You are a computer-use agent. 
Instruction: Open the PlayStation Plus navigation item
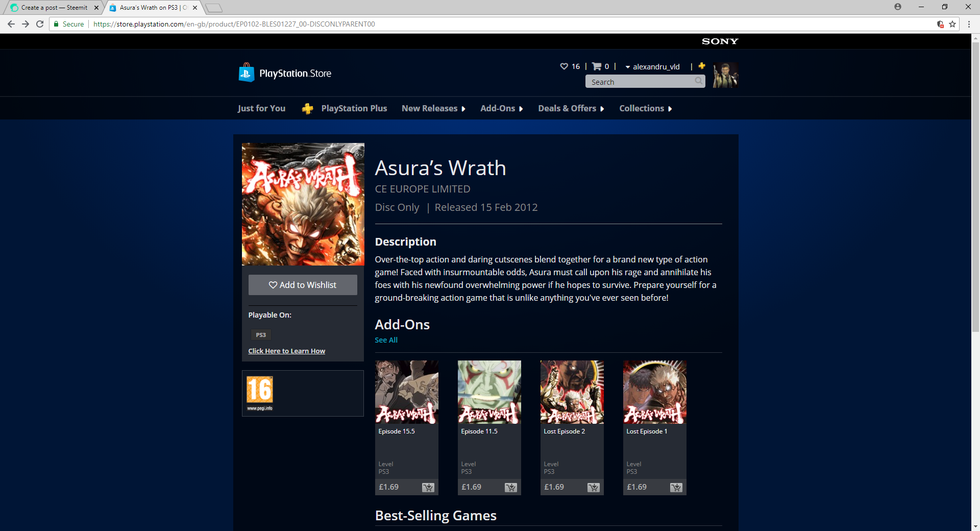tap(354, 108)
